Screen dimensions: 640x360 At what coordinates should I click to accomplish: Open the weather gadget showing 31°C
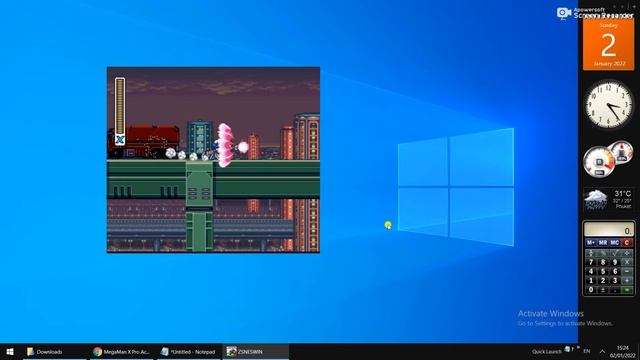[609, 199]
